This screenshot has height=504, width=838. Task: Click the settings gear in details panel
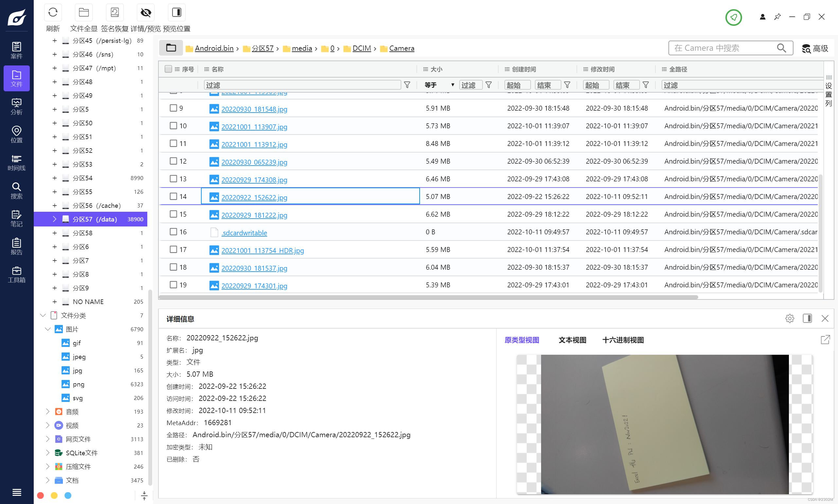[x=790, y=318]
